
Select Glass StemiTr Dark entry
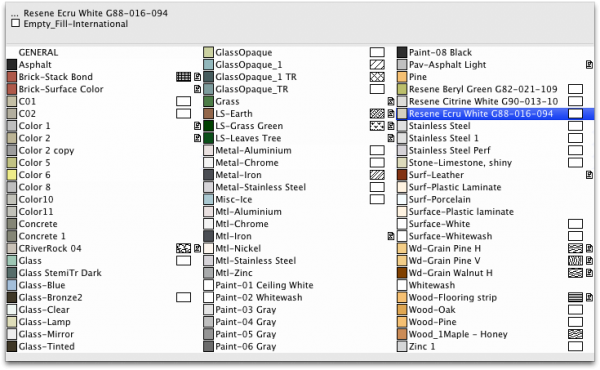60,273
